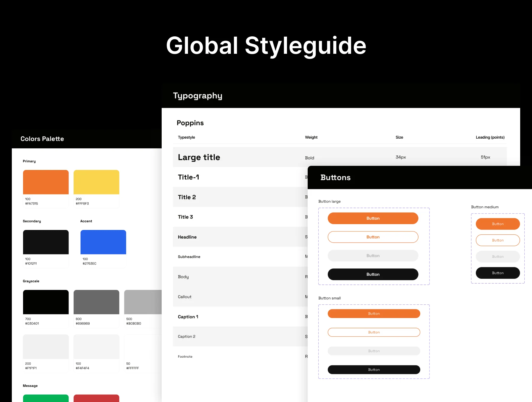The height and width of the screenshot is (402, 532).
Task: Click the 'Leading (points)' column header
Action: (x=490, y=137)
